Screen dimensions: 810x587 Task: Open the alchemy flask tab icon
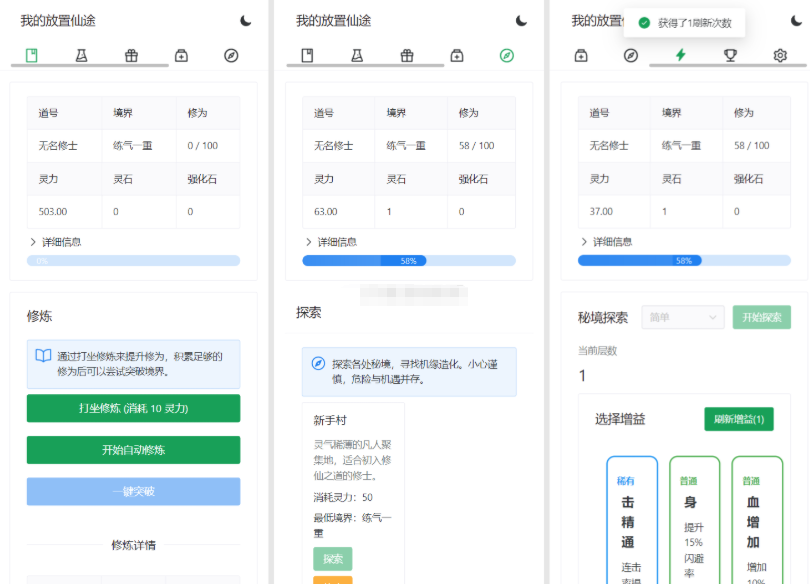point(81,57)
